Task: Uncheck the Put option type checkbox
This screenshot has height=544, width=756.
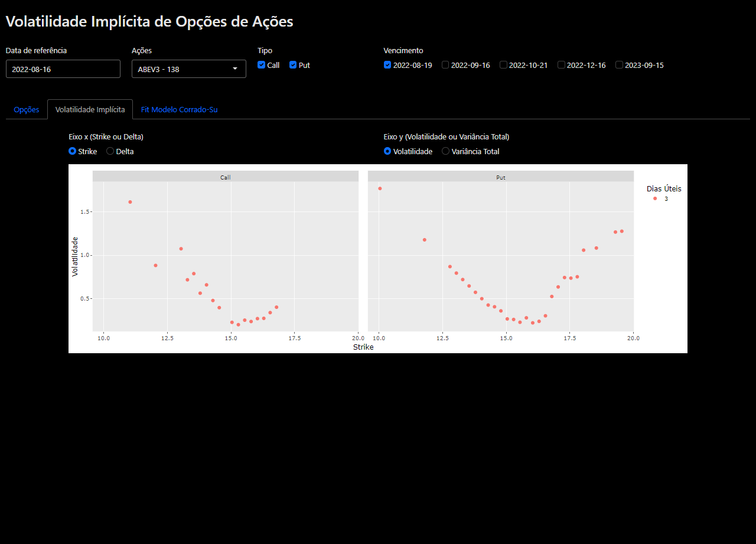Action: coord(293,65)
